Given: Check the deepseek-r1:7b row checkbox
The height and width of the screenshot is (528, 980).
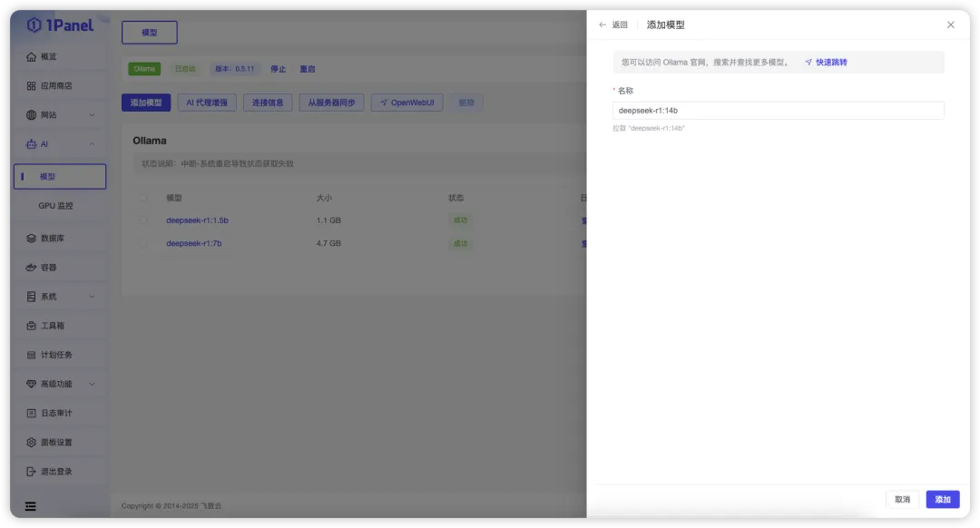Looking at the screenshot, I should pos(142,243).
